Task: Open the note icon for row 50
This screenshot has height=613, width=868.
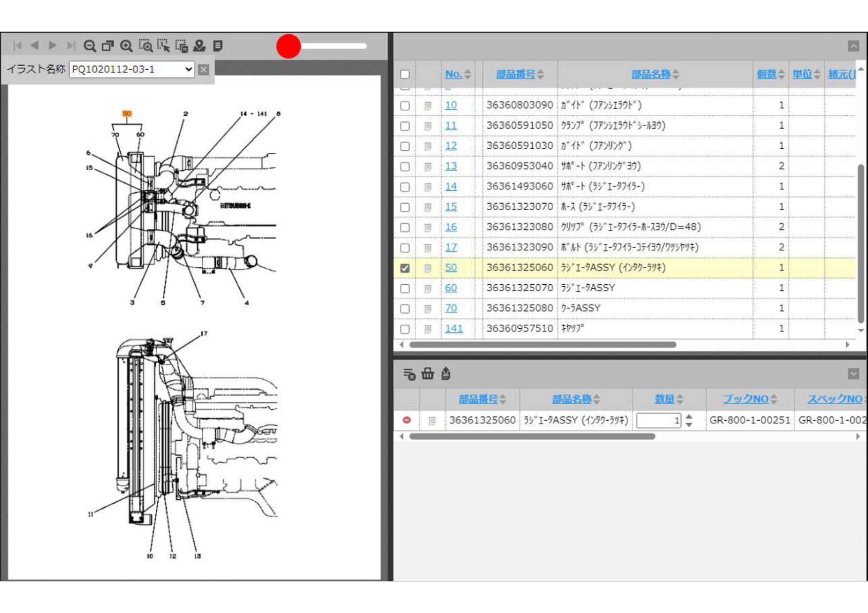Action: pos(428,268)
